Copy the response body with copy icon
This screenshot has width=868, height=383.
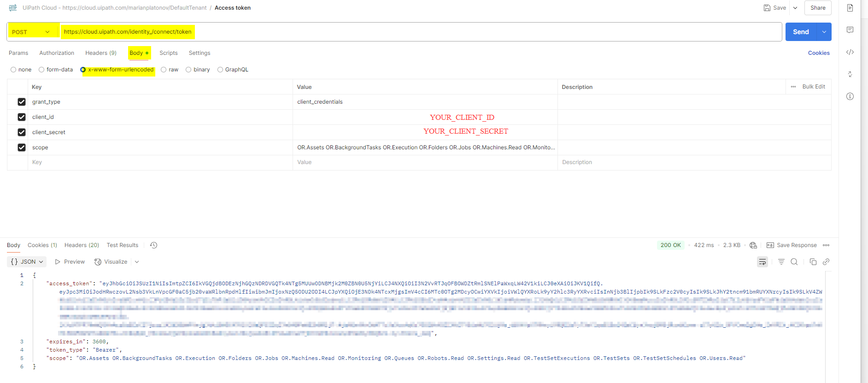pos(813,262)
